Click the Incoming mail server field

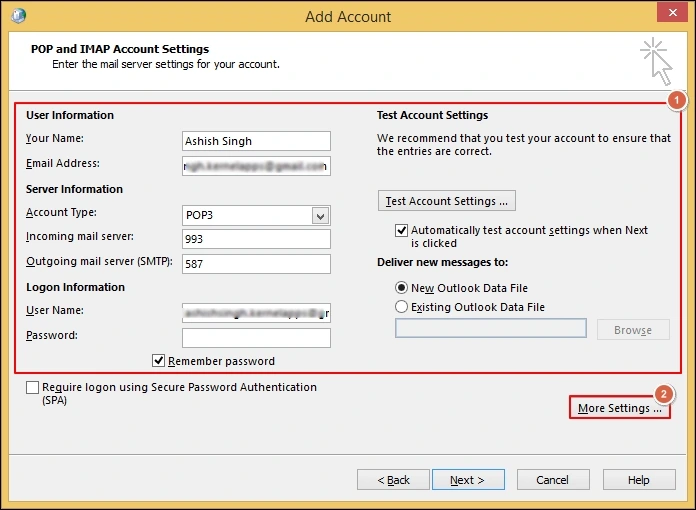pos(256,239)
